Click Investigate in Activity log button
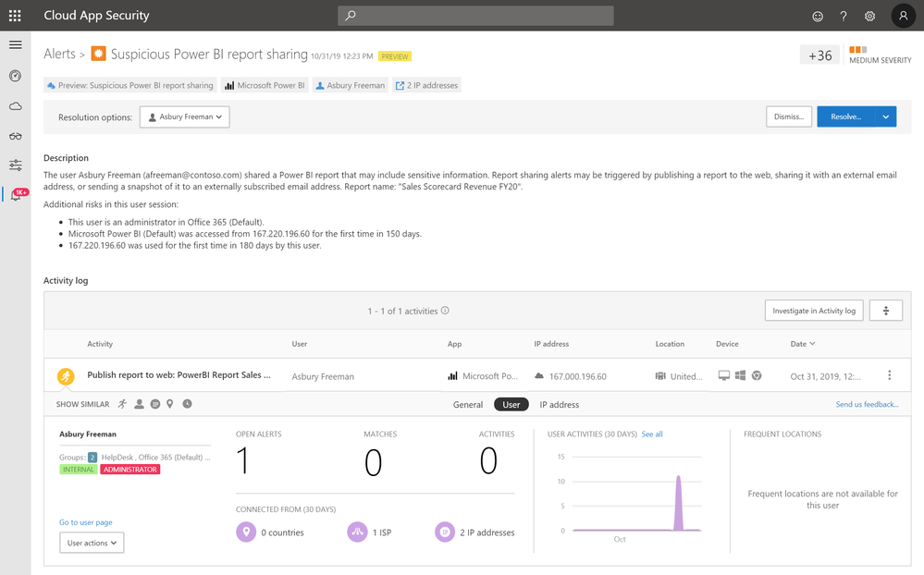 (x=814, y=311)
